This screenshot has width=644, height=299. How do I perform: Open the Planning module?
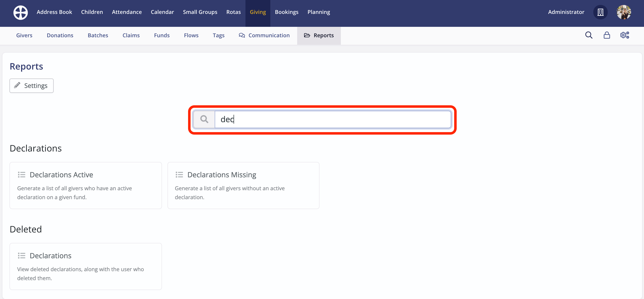(319, 12)
